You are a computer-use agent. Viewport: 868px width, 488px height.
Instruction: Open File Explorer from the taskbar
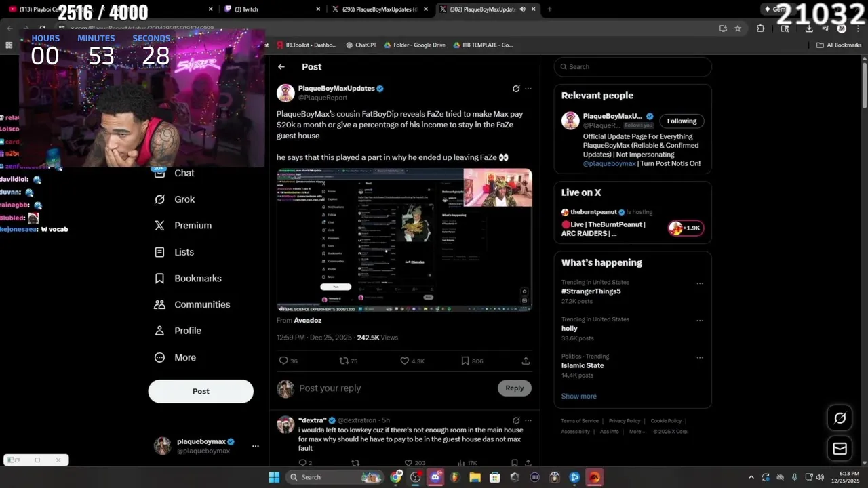click(475, 477)
